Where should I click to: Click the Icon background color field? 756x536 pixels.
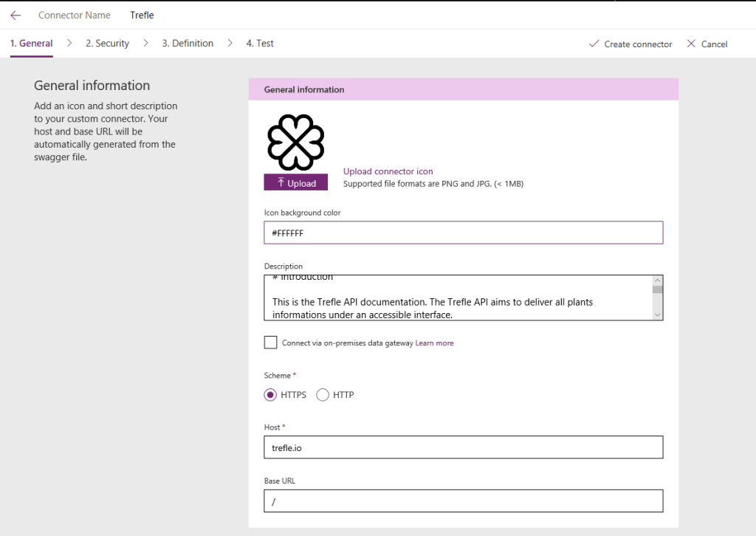(463, 233)
